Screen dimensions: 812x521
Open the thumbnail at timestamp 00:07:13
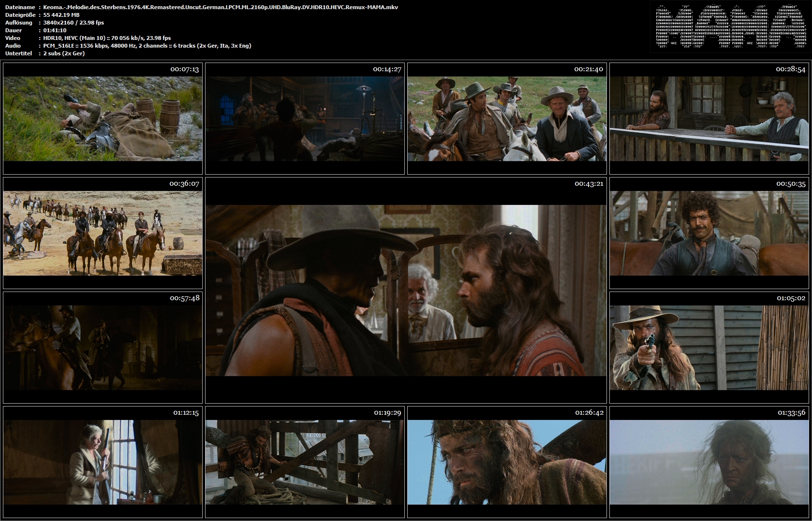103,118
